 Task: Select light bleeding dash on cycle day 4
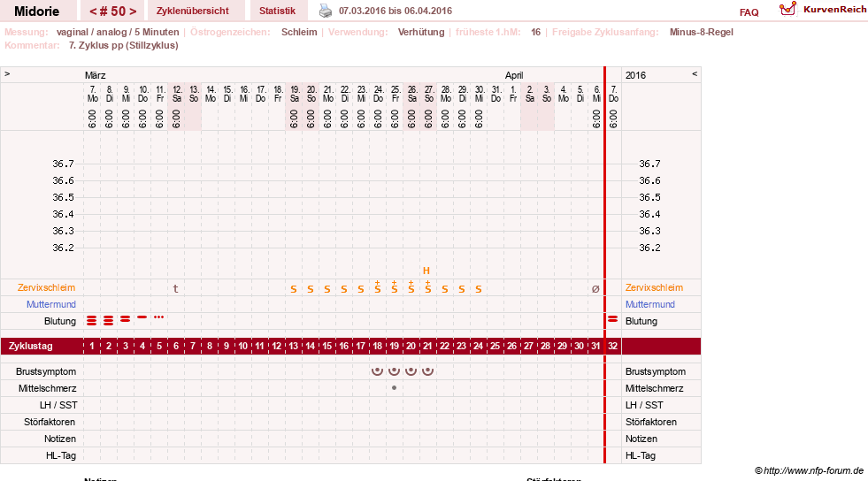(x=142, y=317)
